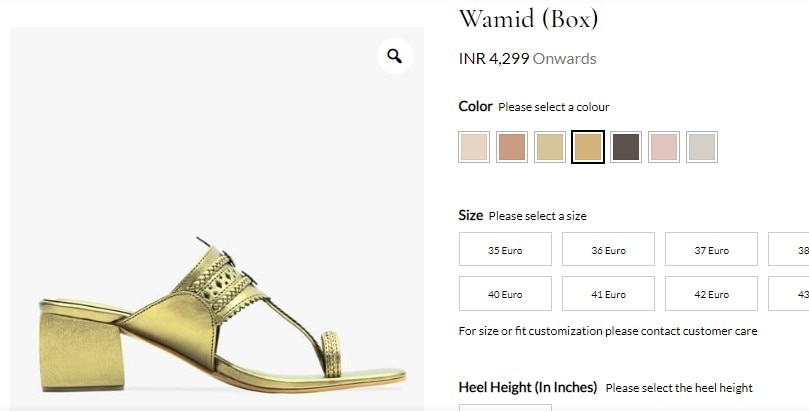Pick the pale khaki color swatch

pos(550,147)
